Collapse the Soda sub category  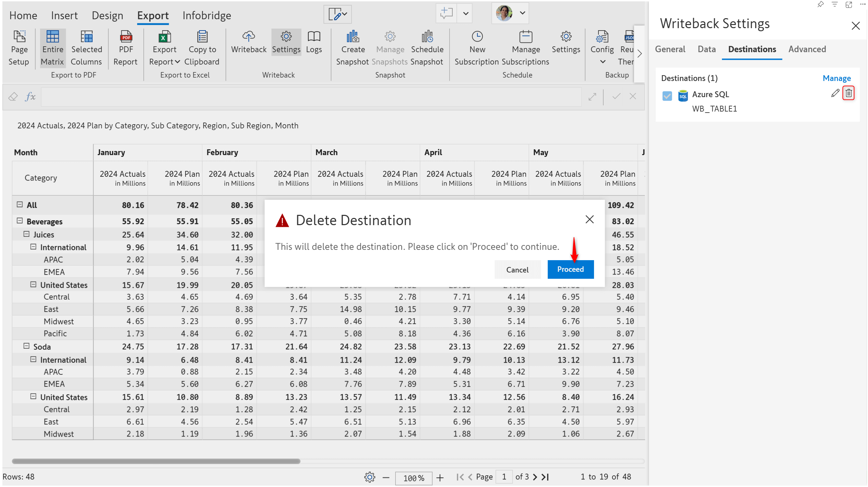click(26, 346)
